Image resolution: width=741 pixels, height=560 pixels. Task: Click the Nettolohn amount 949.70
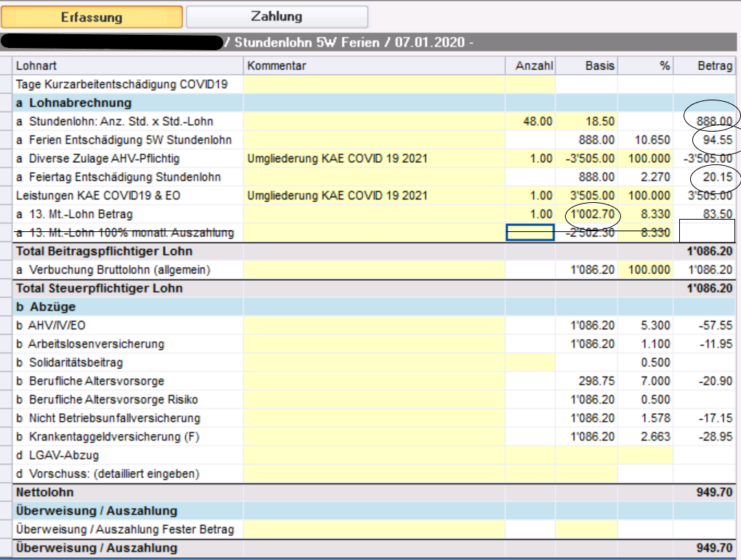714,492
